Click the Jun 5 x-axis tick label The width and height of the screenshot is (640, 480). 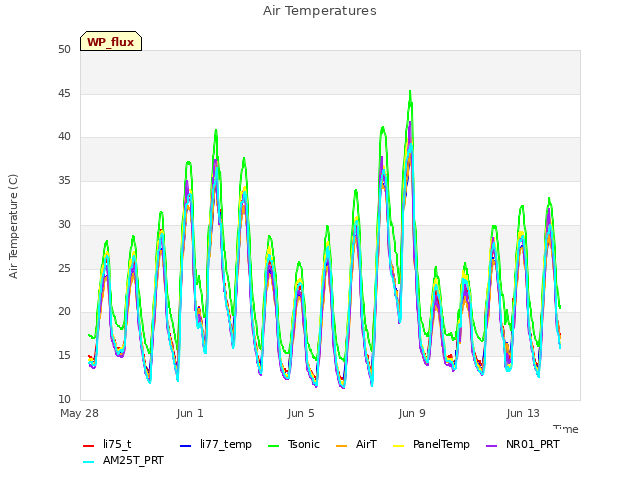coord(301,413)
